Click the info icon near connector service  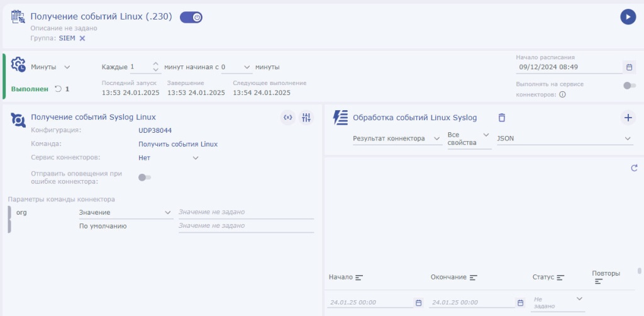562,94
